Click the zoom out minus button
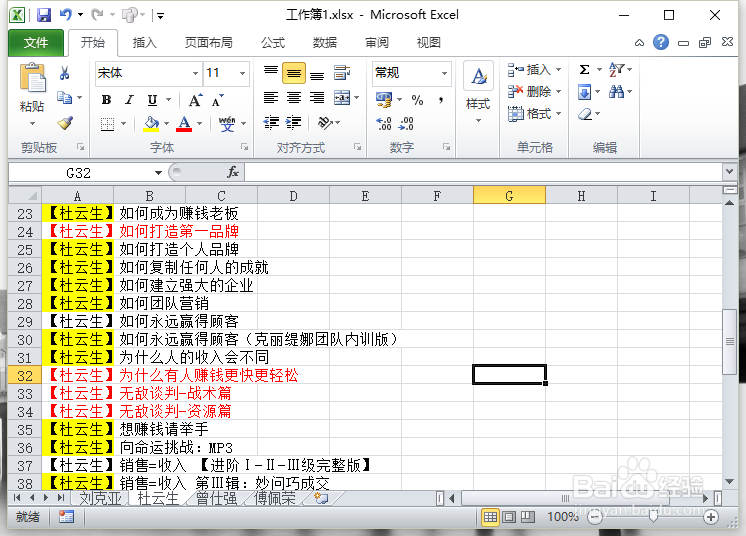Viewport: 746px width, 536px height. tap(595, 517)
